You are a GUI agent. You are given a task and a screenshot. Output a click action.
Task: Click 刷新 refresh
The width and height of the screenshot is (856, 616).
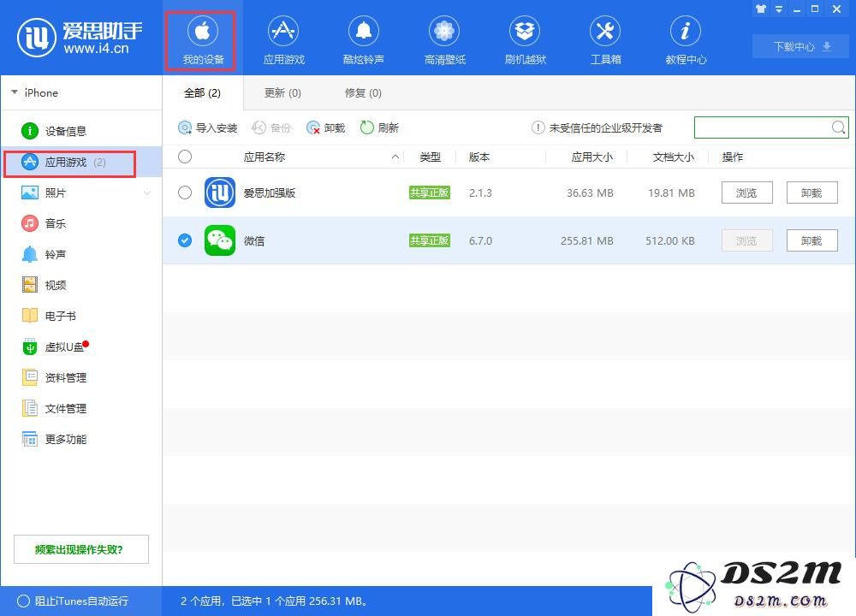(x=379, y=127)
